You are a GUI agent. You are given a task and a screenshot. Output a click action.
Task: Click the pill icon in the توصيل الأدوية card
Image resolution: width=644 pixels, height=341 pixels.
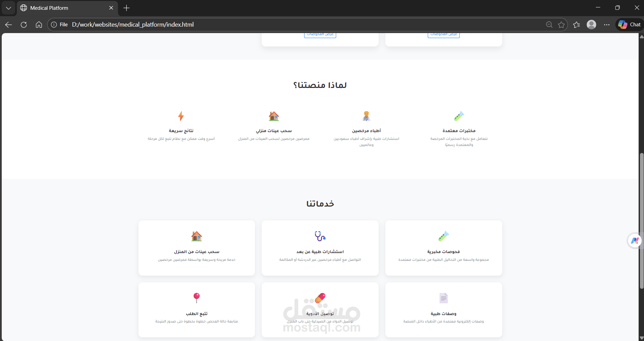(x=320, y=298)
